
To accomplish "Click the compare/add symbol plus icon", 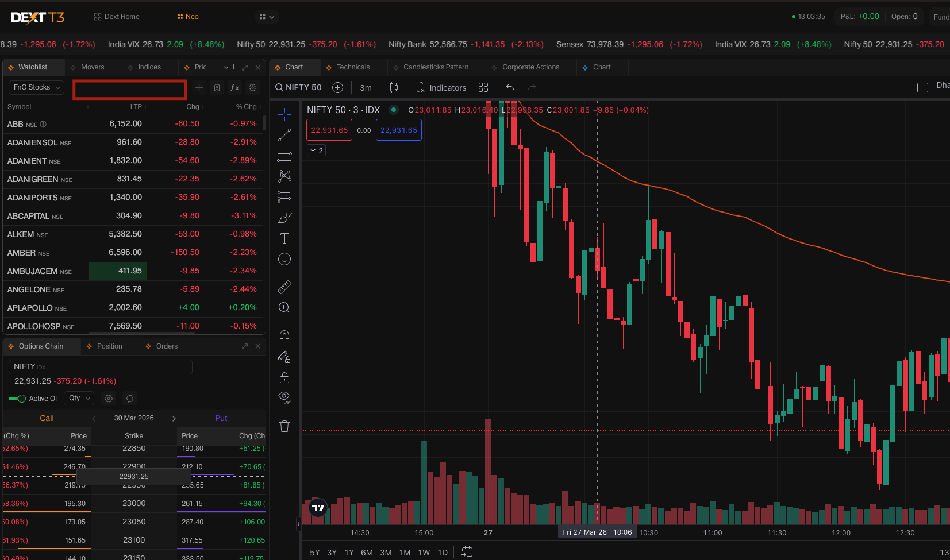I will 338,87.
